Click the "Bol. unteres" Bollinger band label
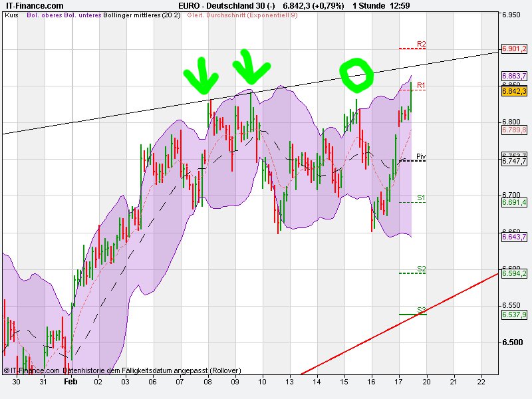The image size is (532, 399). pyautogui.click(x=82, y=19)
